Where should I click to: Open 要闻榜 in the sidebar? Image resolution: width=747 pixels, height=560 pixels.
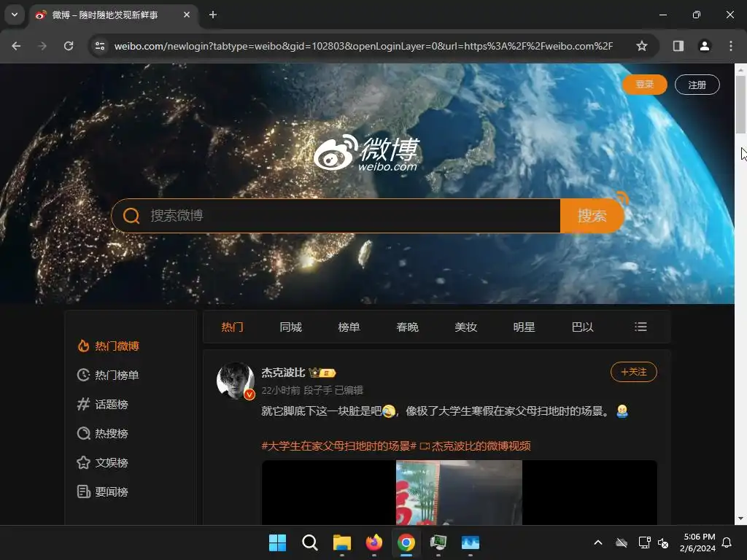[102, 491]
